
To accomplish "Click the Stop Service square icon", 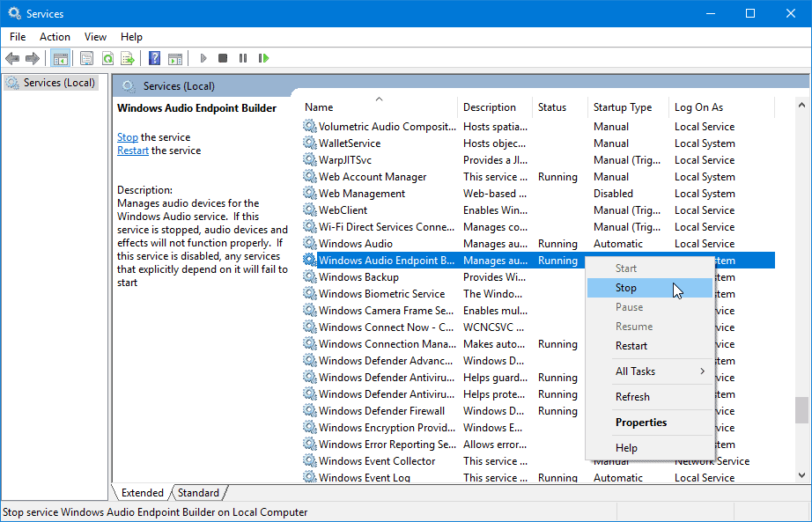I will (223, 58).
